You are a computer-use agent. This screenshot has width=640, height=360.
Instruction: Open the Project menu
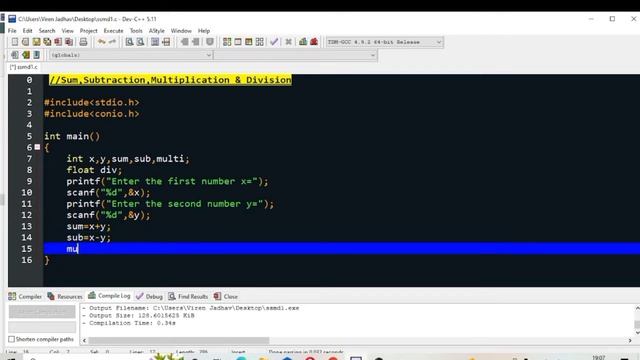tap(89, 31)
